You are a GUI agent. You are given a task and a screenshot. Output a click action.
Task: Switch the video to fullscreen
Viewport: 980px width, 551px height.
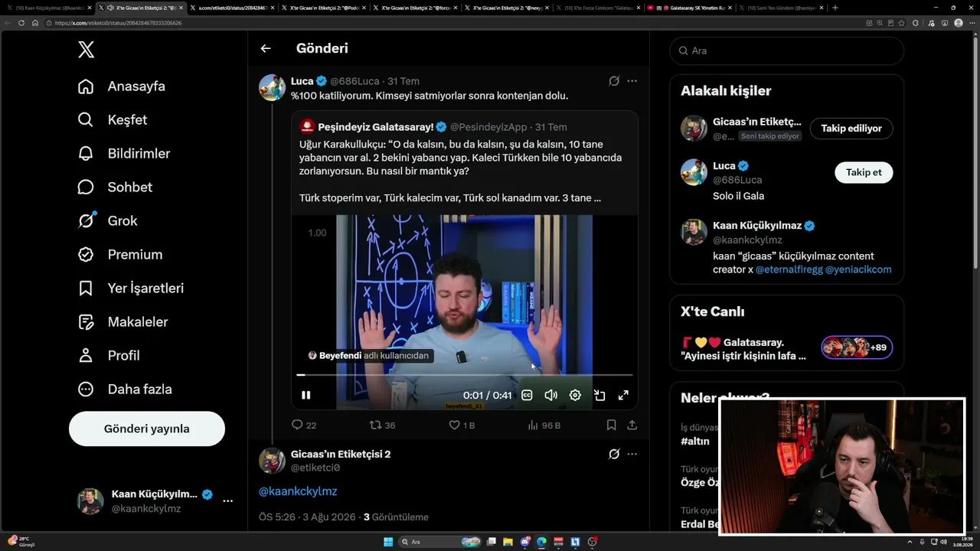tap(623, 395)
